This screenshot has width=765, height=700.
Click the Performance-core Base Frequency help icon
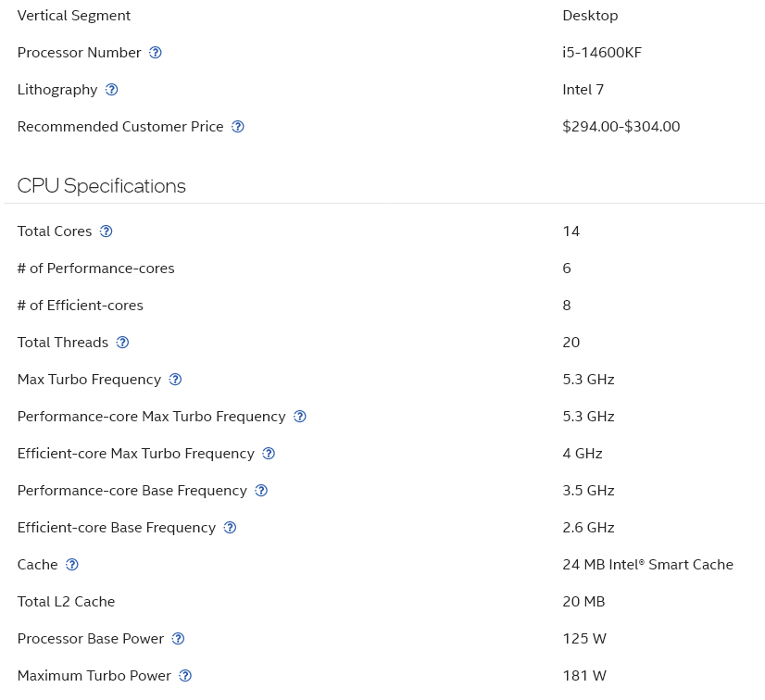(x=260, y=491)
